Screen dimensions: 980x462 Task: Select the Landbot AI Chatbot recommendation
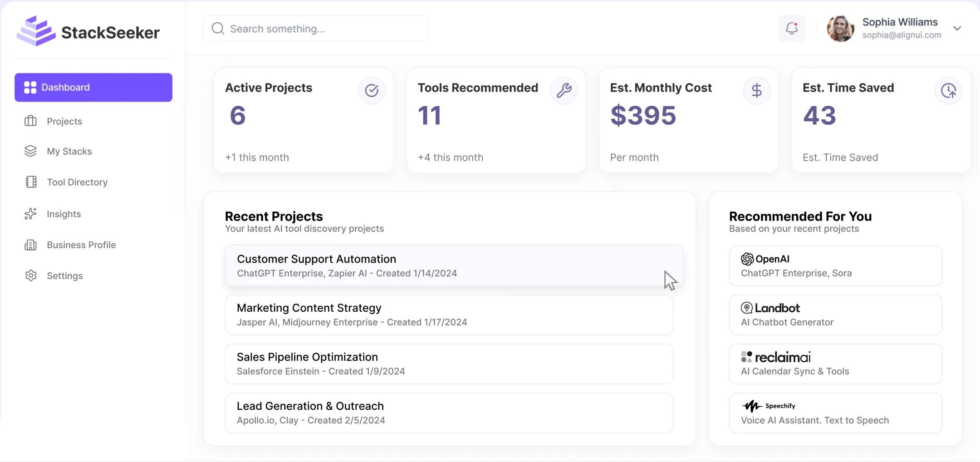pyautogui.click(x=835, y=315)
